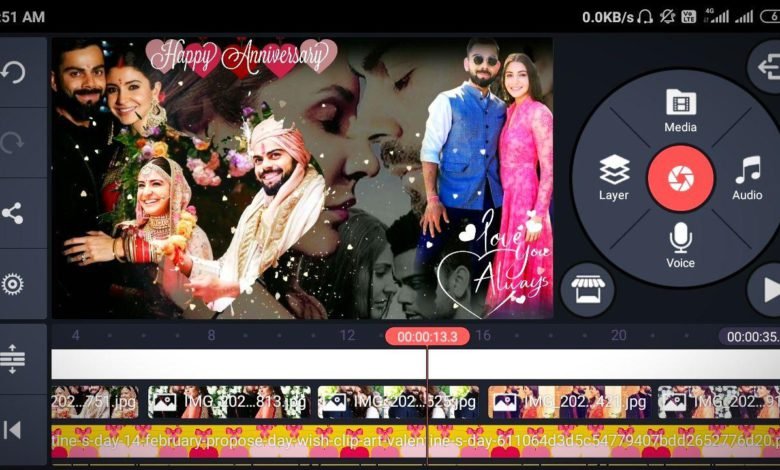Viewport: 780px width, 470px height.
Task: Select the image clip ending 813.jpg
Action: click(x=228, y=402)
